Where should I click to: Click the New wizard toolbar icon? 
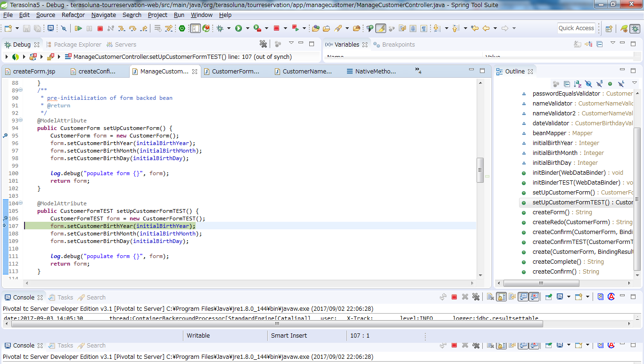point(8,28)
